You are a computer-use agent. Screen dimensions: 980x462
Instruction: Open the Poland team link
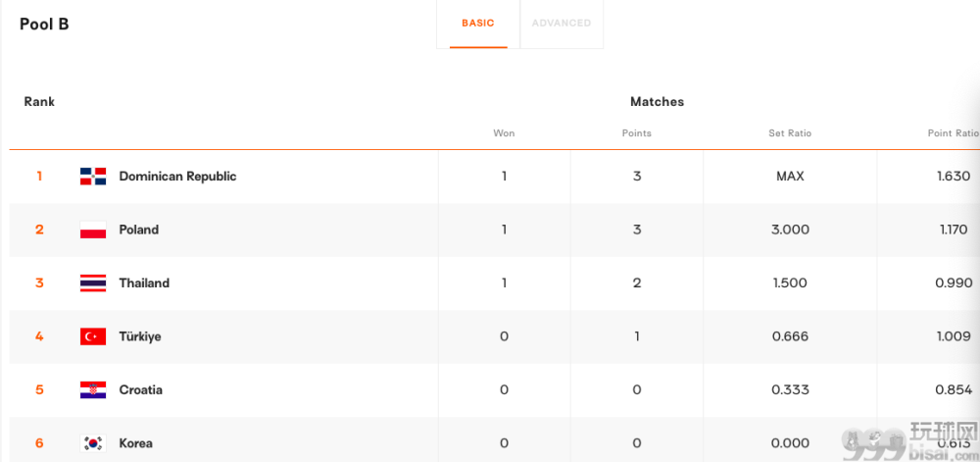pos(139,230)
